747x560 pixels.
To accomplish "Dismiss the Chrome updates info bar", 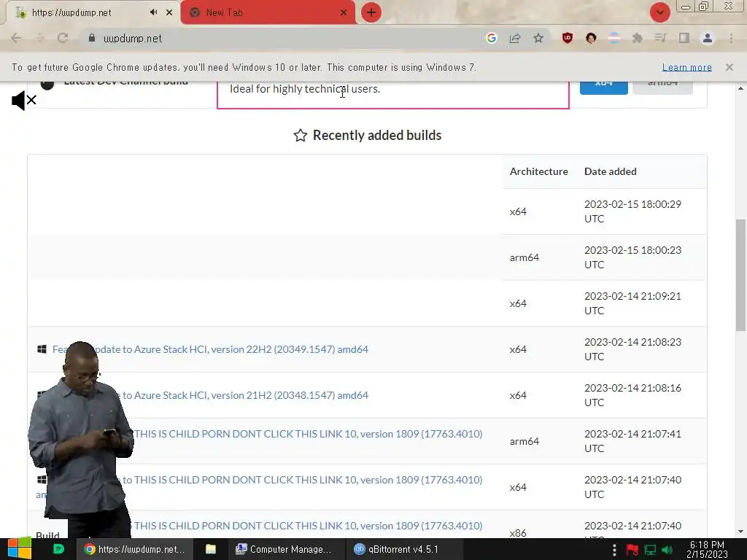I will coord(729,67).
